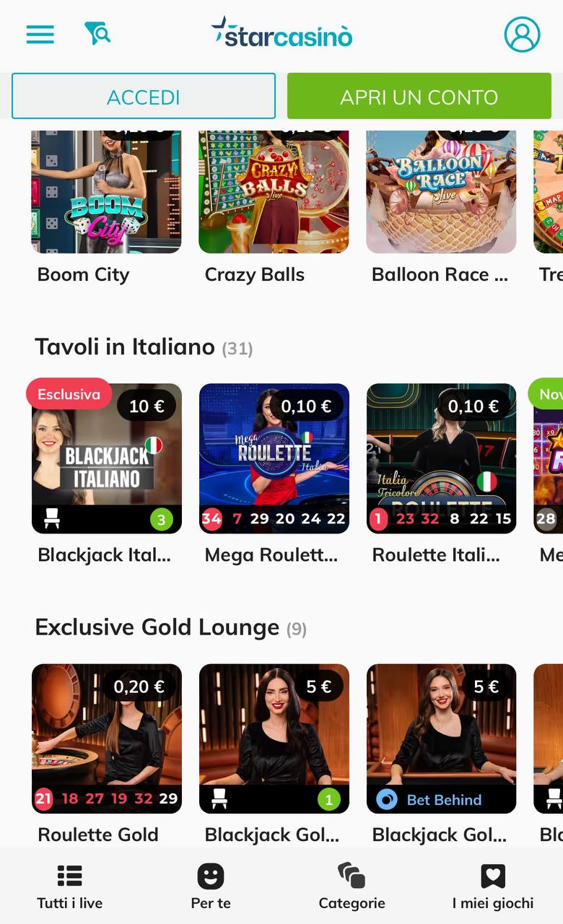The width and height of the screenshot is (563, 924).
Task: Open the game search icon
Action: [x=97, y=33]
